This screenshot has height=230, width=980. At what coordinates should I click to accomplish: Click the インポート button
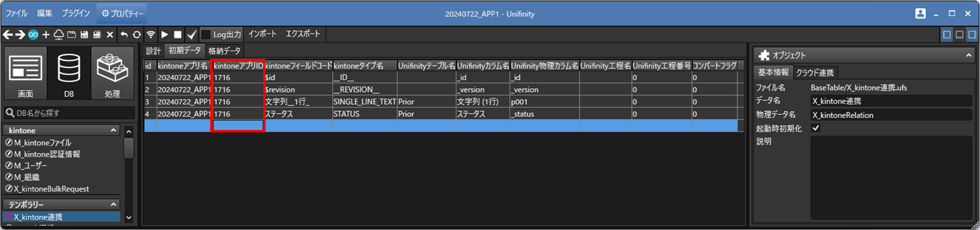pyautogui.click(x=262, y=34)
